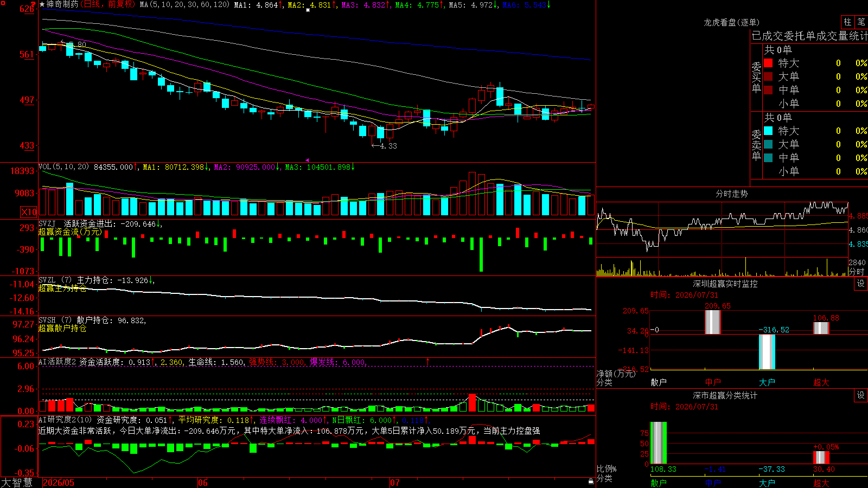Click the 小单 row under 委卖单

815,171
